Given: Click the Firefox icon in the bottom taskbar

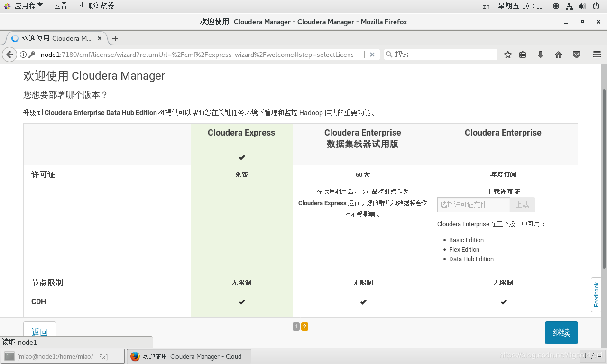Looking at the screenshot, I should point(135,356).
